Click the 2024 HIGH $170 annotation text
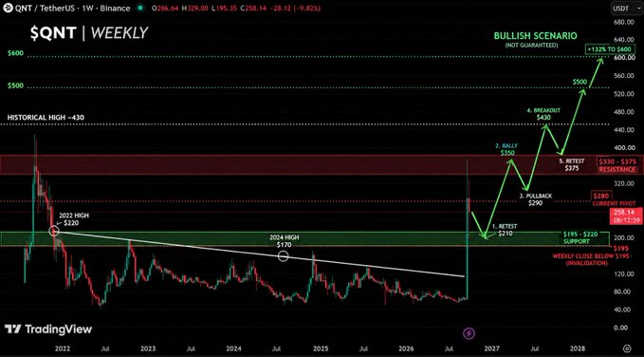This screenshot has height=357, width=644. point(285,241)
